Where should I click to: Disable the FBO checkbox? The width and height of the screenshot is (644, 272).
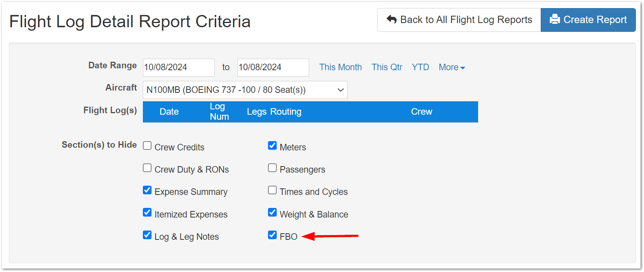pos(272,235)
